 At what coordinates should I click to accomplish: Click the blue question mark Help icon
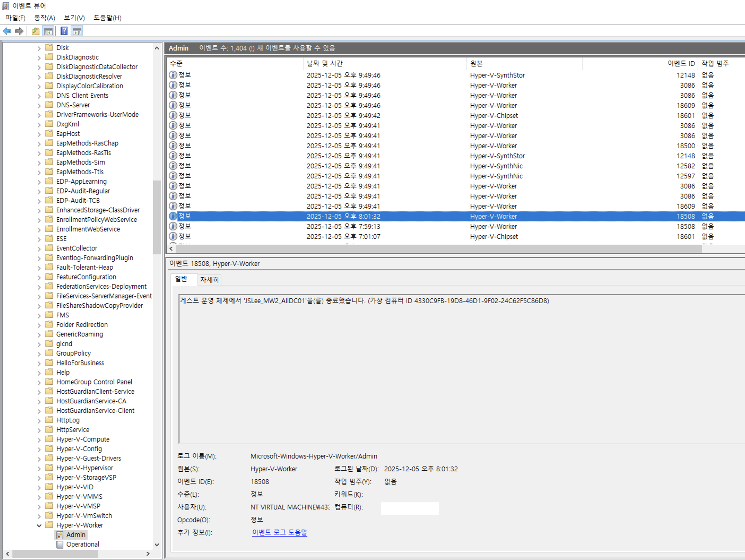[64, 31]
